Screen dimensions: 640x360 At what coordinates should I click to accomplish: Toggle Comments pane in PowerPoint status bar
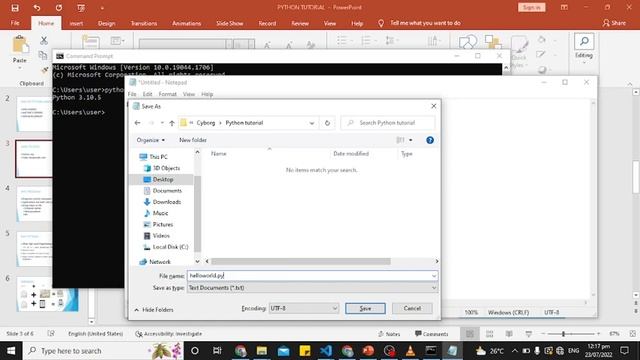(431, 334)
